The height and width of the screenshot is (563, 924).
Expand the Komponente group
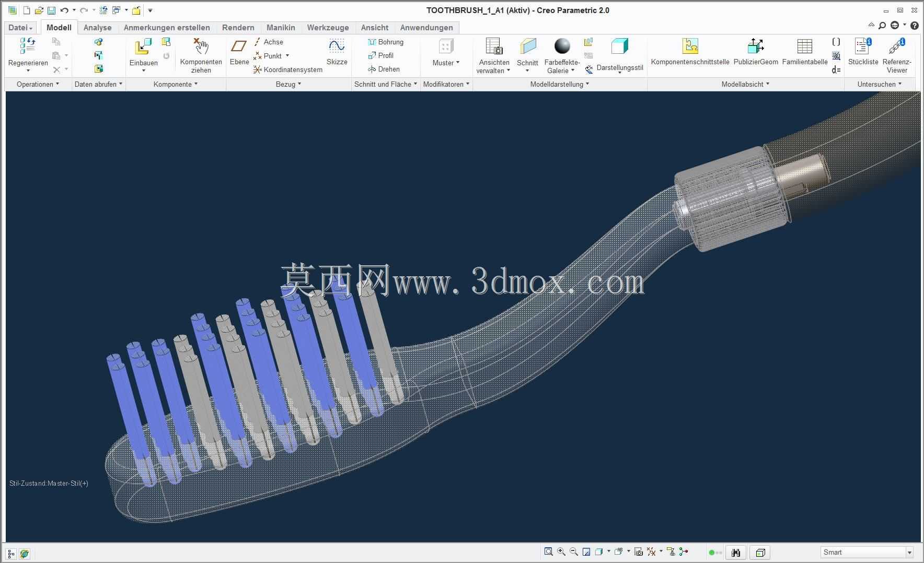(x=176, y=84)
